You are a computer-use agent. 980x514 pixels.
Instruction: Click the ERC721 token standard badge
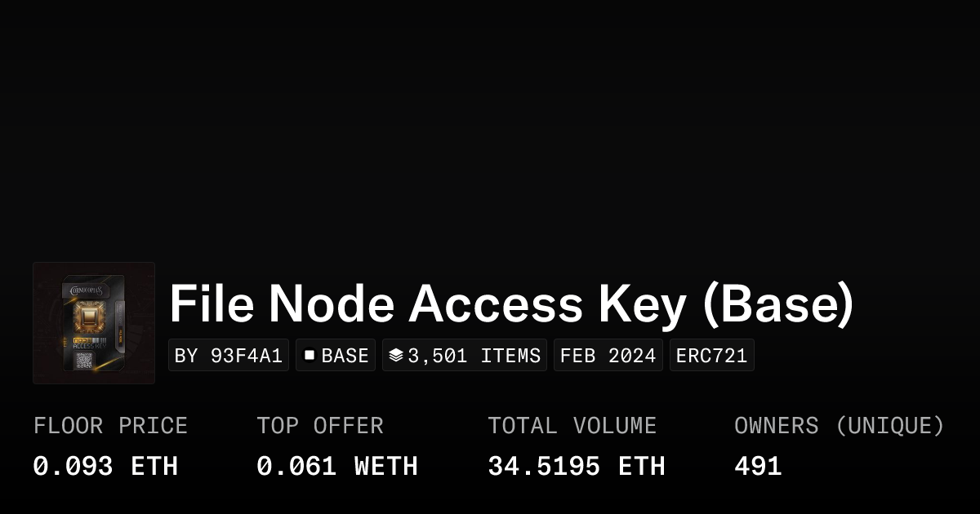(711, 356)
